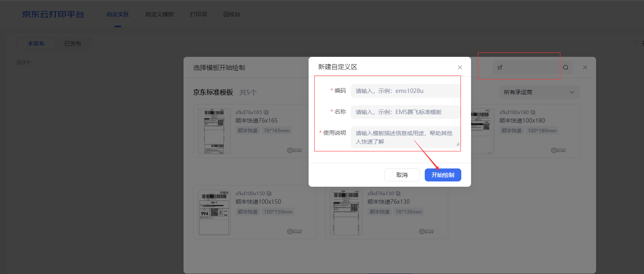
Task: Toggle the checkbox at top right of page
Action: 636,43
